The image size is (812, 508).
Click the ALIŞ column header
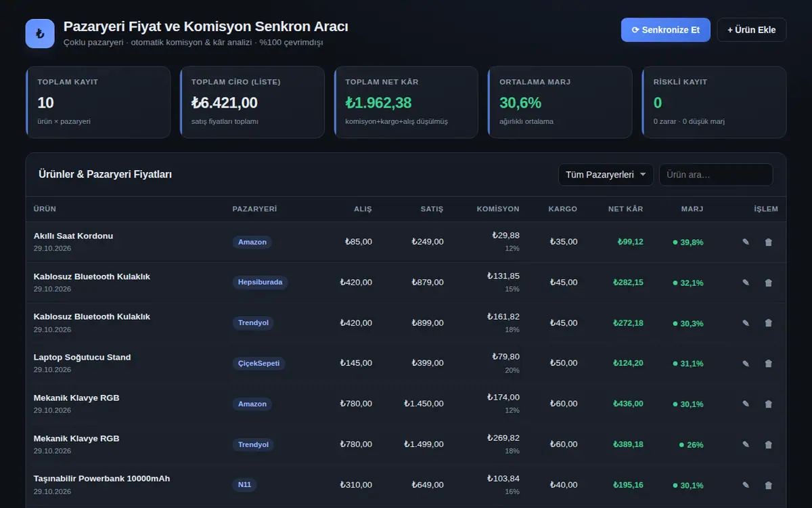click(x=363, y=209)
